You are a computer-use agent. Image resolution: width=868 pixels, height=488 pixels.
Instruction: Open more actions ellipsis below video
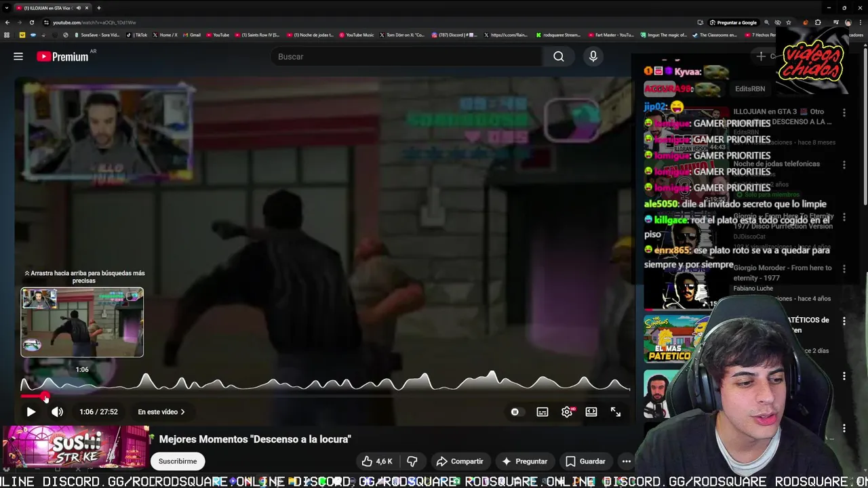(x=627, y=461)
